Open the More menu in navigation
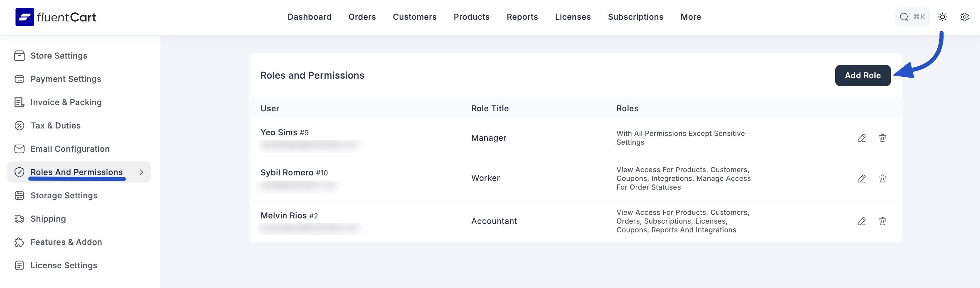 click(x=691, y=17)
